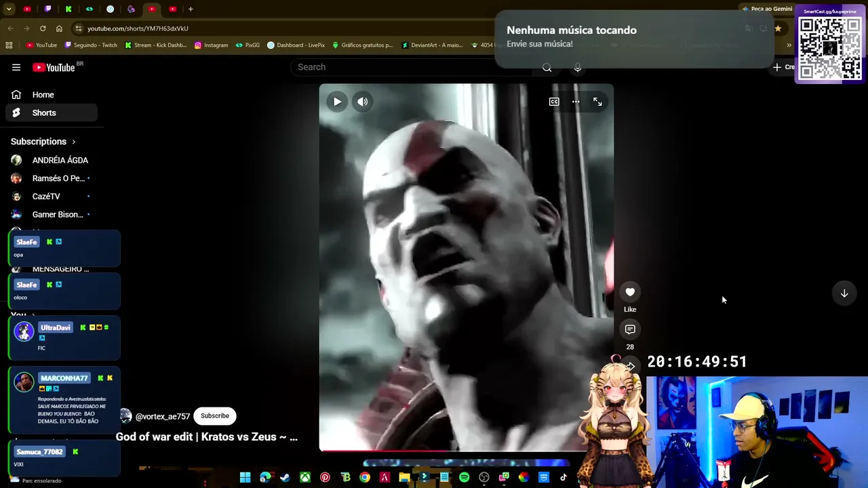
Task: Open the ANDRÉIA ÁGDA subscription channel
Action: [52, 160]
